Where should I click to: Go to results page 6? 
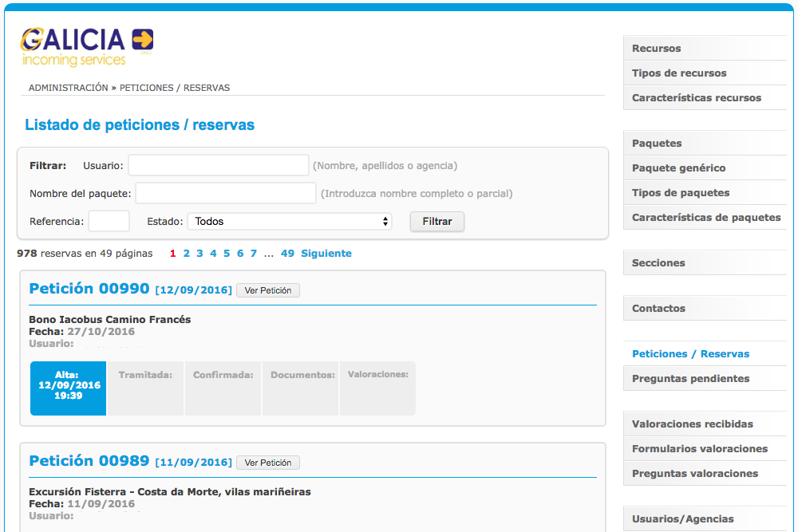240,254
